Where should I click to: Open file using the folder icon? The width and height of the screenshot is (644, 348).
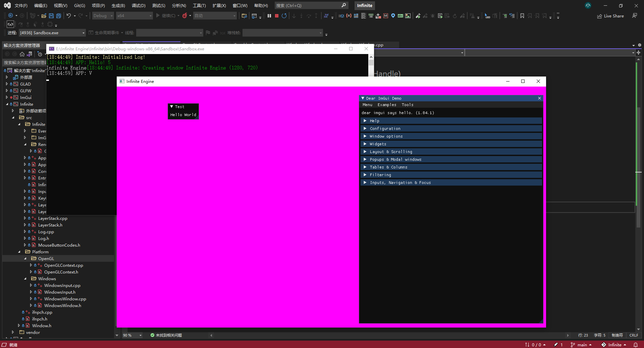point(44,15)
